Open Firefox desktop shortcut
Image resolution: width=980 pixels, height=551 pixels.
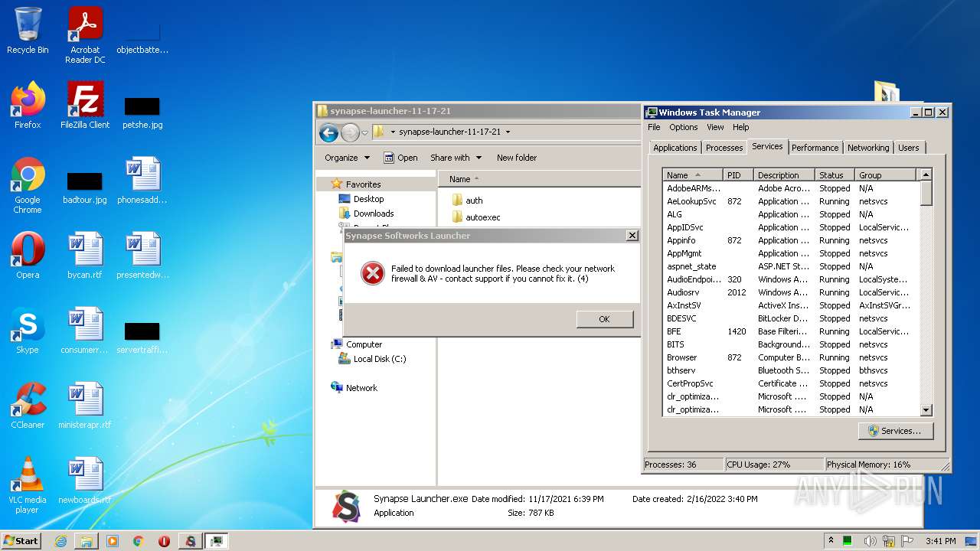click(28, 106)
